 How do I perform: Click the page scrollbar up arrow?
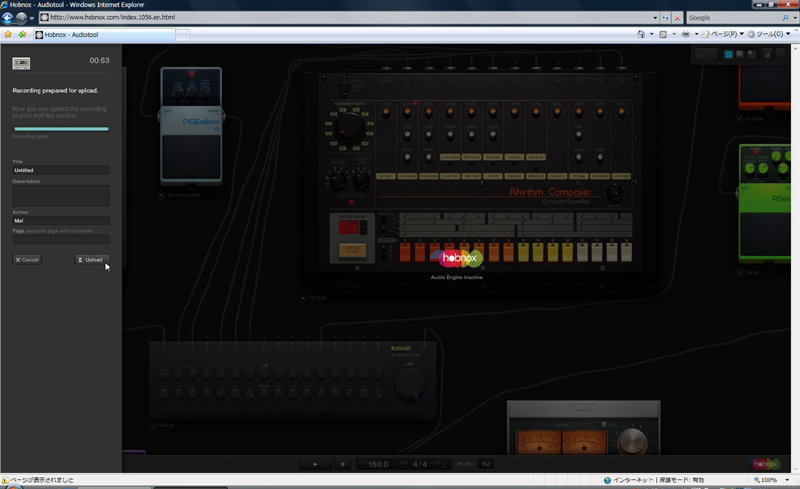795,47
